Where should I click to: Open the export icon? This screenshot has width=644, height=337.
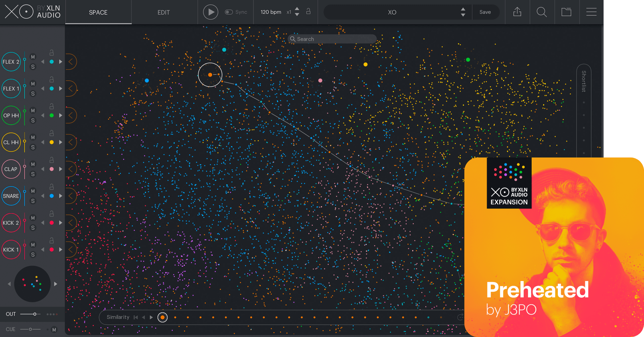tap(517, 12)
